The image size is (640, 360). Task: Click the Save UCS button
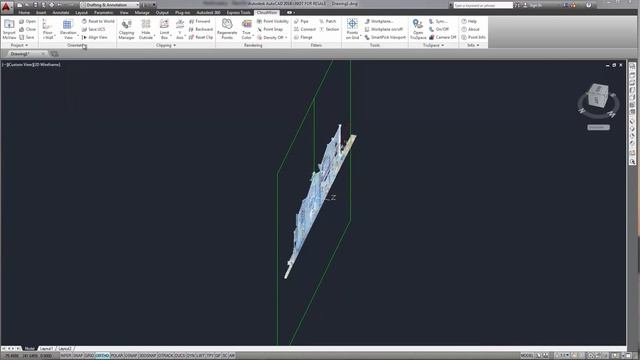93,29
